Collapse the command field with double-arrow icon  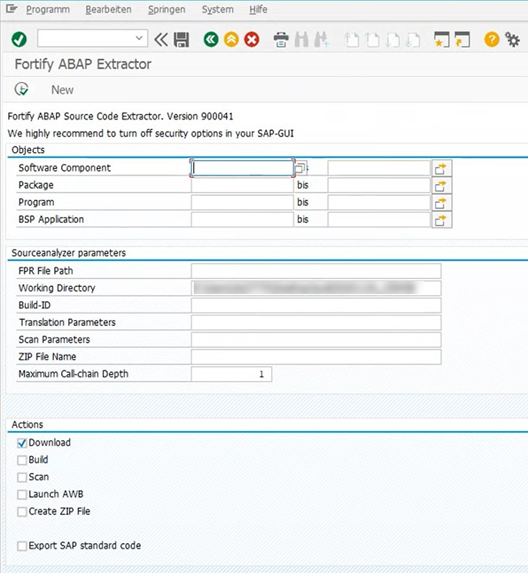click(161, 39)
